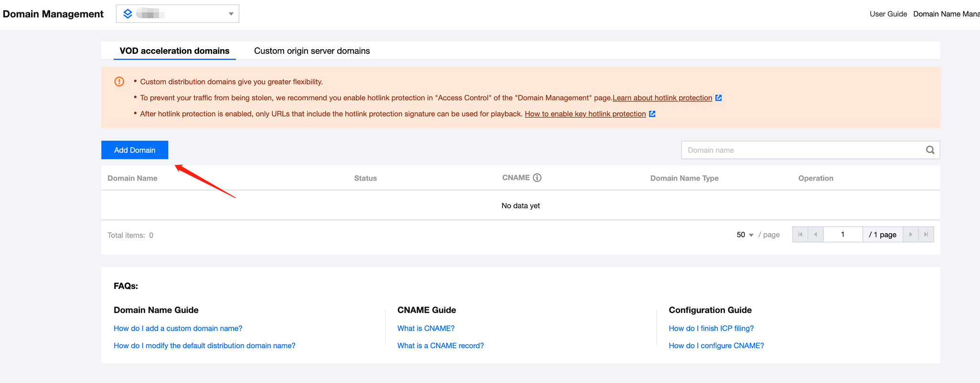Go to next page arrow
980x383 pixels.
pos(910,234)
